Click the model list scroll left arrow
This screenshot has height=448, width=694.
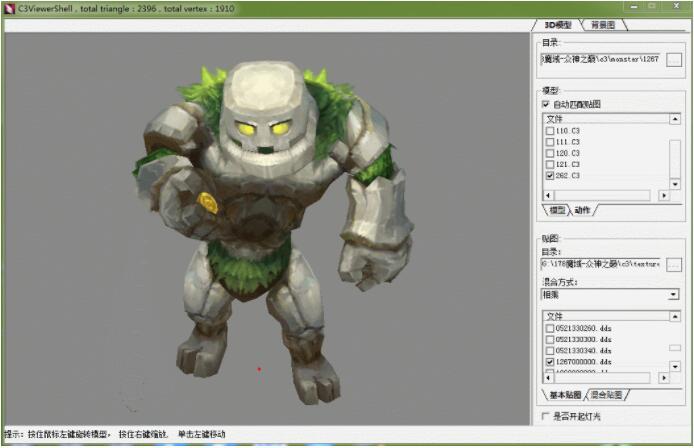pyautogui.click(x=548, y=195)
